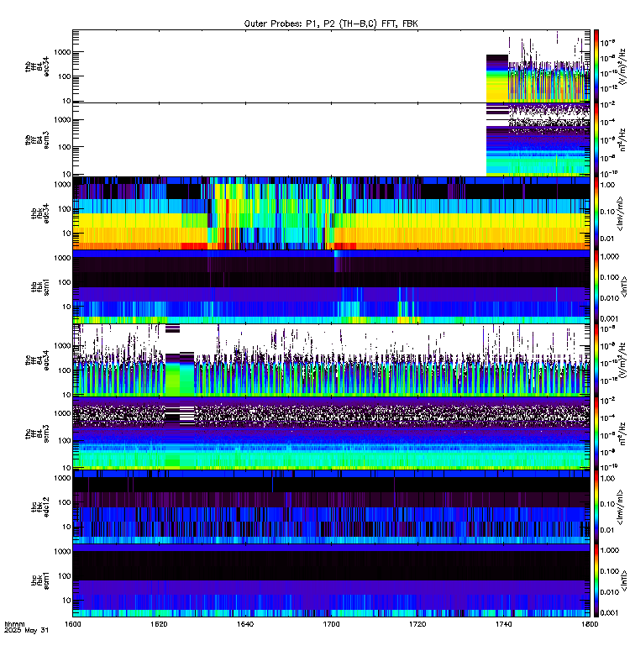This screenshot has height=672, width=630.
Task: Click the 100 y-axis tick of thc fbk scm1
Action: click(x=65, y=576)
